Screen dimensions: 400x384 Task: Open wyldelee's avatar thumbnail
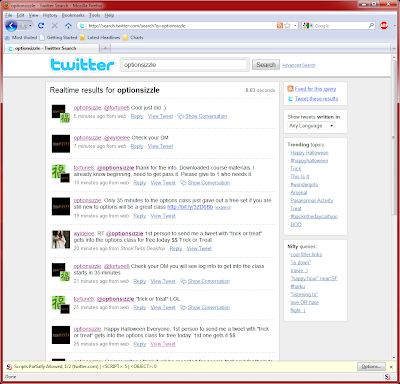[61, 239]
